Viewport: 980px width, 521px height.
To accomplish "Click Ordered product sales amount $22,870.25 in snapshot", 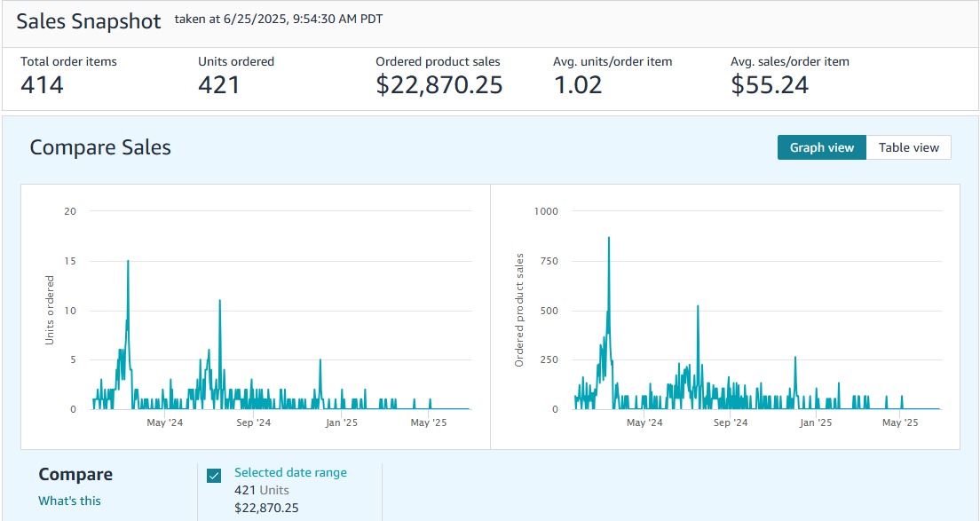I will (x=439, y=85).
